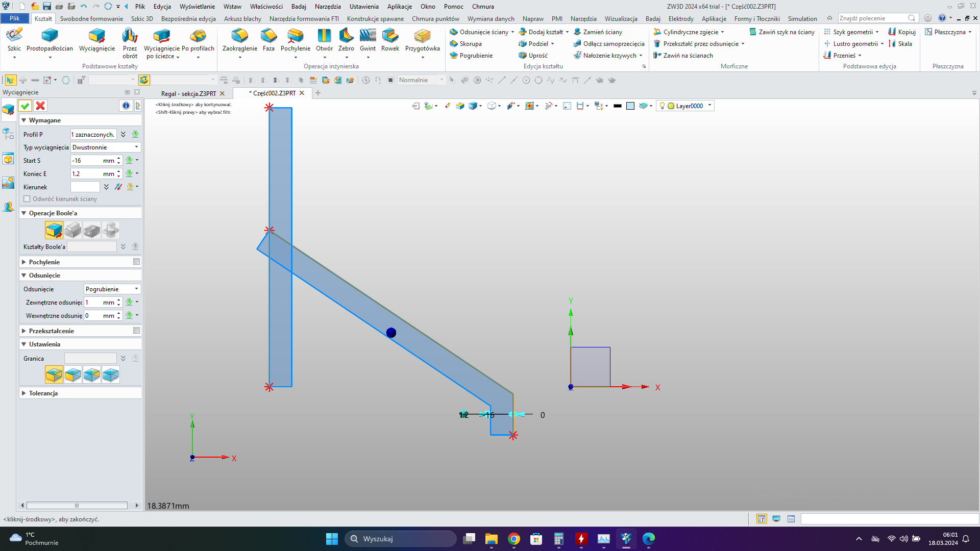
Task: Toggle Odwróć kierunek ściany checkbox
Action: (27, 199)
